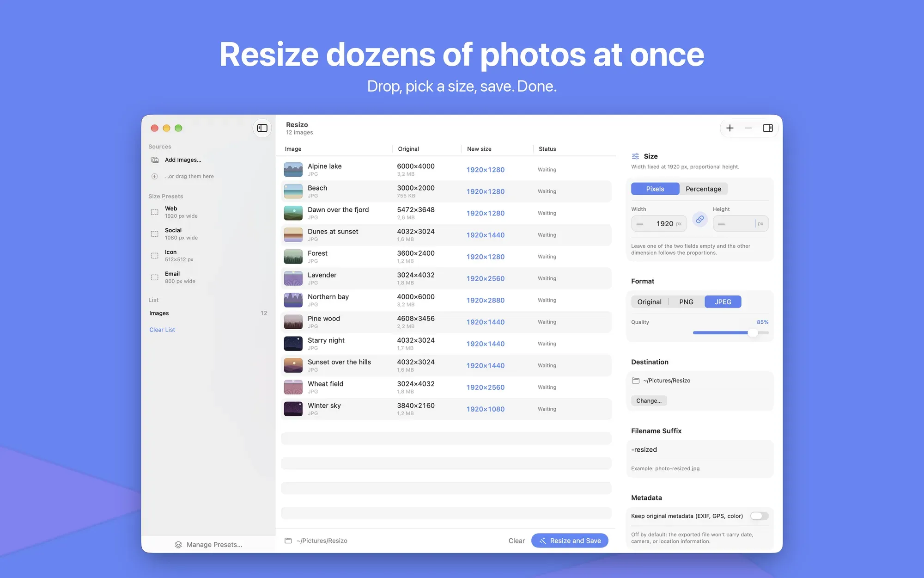Screen dimensions: 924x578
Task: Click the Clear List link
Action: (x=162, y=330)
